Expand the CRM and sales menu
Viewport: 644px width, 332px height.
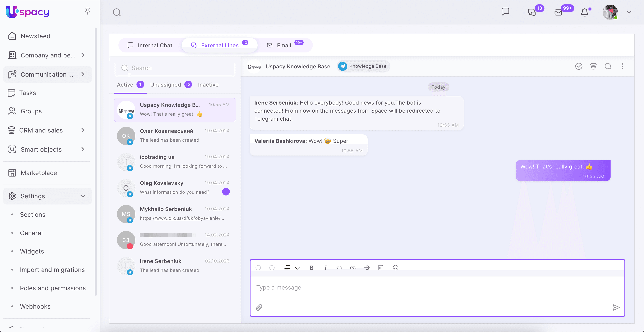coord(83,130)
